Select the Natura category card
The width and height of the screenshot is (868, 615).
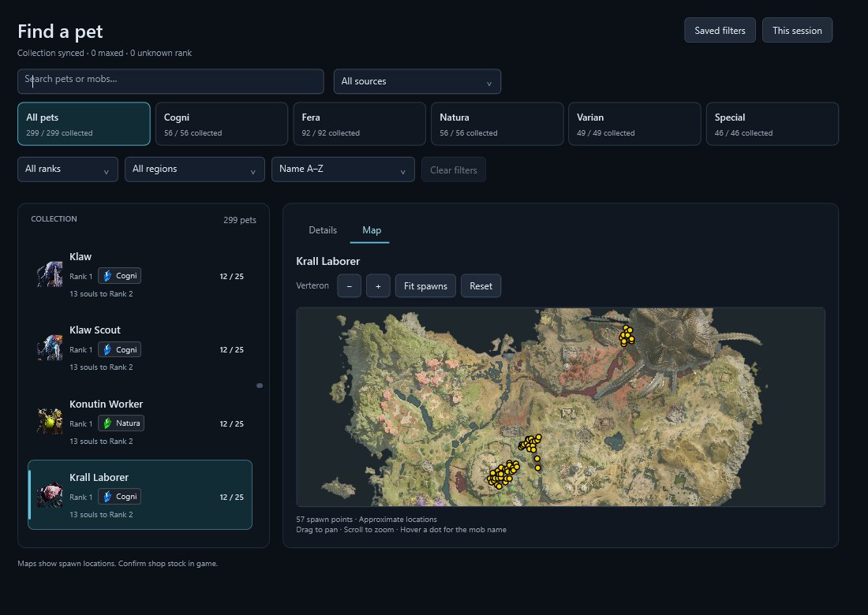[497, 124]
